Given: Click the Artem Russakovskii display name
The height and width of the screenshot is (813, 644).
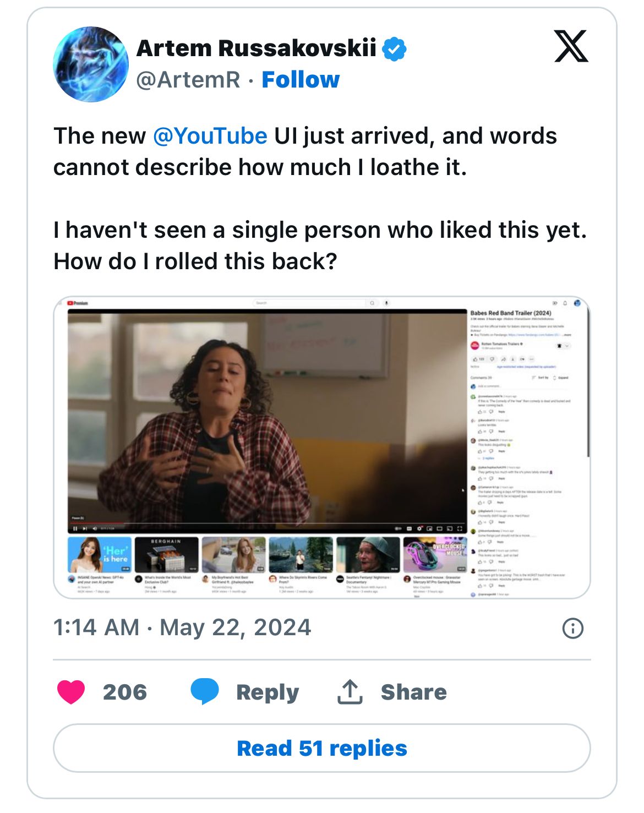Looking at the screenshot, I should (256, 48).
